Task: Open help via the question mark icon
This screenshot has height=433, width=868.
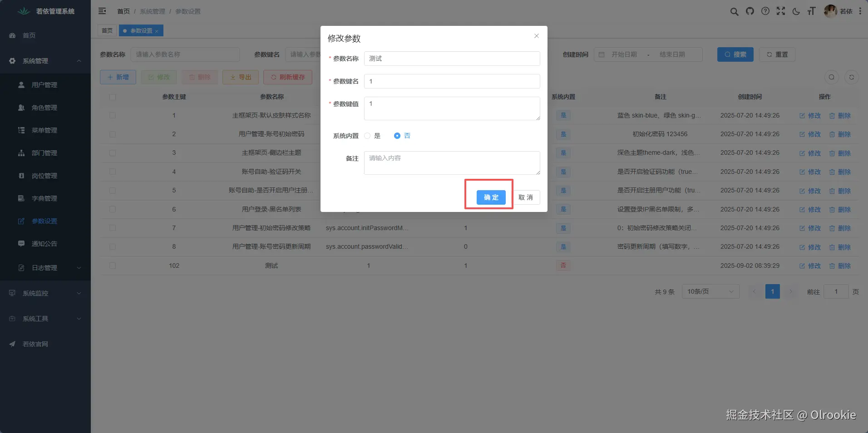Action: [x=765, y=11]
